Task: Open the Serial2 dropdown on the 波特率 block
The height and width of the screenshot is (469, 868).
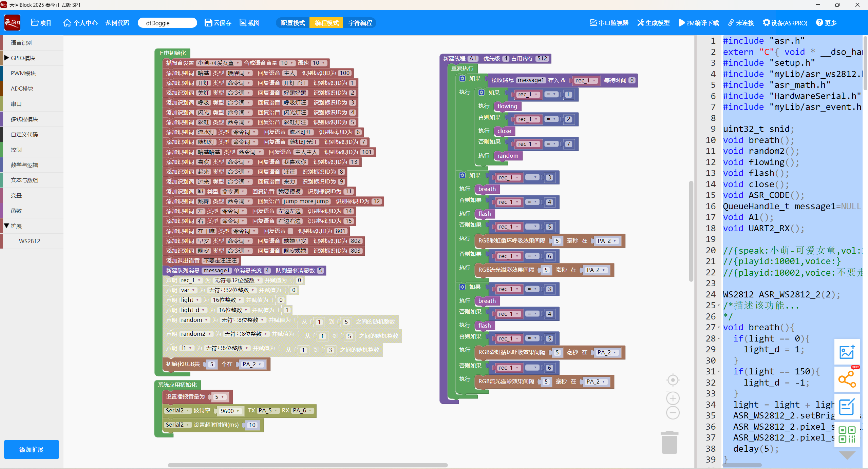Action: (177, 411)
